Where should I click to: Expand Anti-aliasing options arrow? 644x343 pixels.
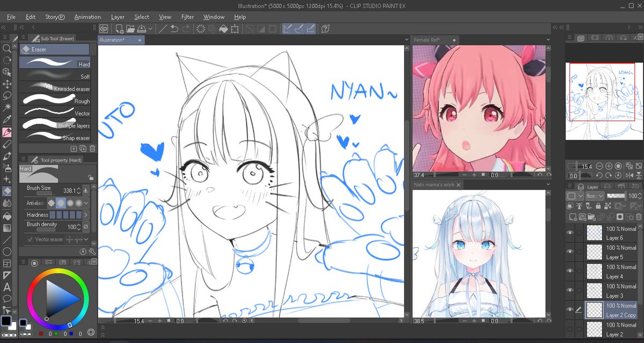click(x=86, y=203)
